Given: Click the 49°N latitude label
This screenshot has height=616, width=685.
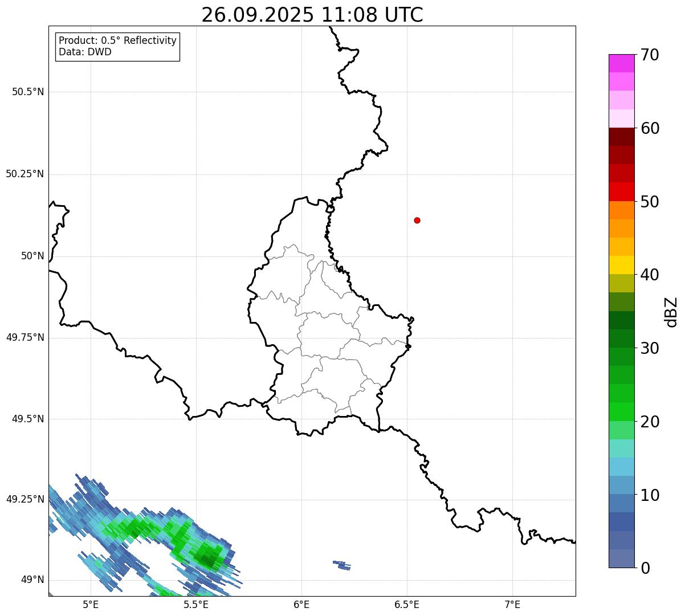Looking at the screenshot, I should 32,580.
